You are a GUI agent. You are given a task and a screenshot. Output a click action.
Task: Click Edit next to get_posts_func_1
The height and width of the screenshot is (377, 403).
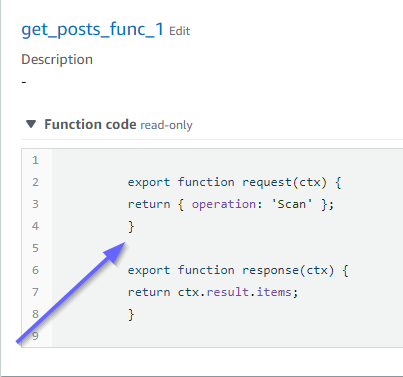(179, 31)
